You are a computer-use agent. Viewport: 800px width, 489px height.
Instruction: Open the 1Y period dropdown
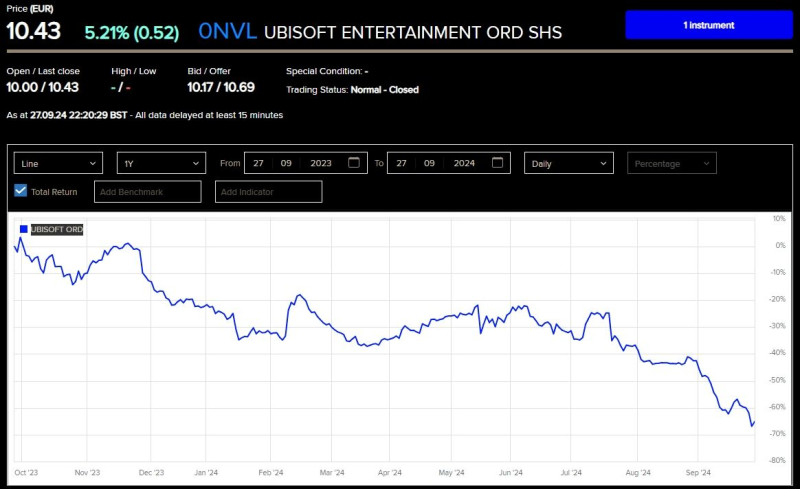(161, 163)
